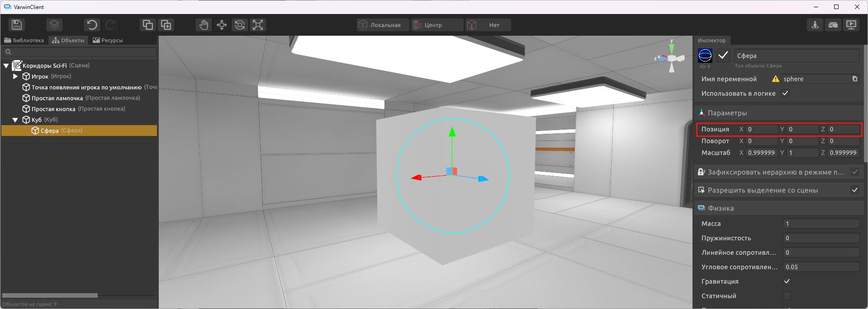Disable the 'Гравитация' checkbox
The width and height of the screenshot is (868, 309).
coord(787,281)
